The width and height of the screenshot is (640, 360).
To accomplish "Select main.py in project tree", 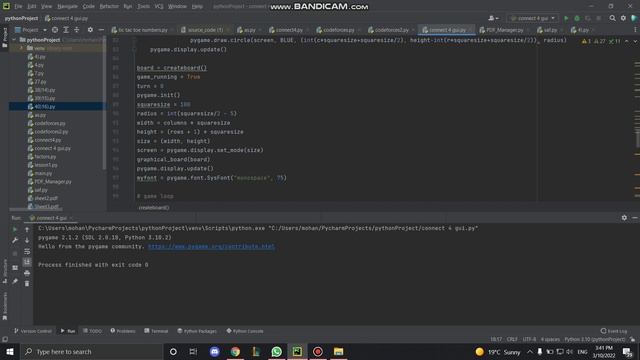I will (43, 173).
